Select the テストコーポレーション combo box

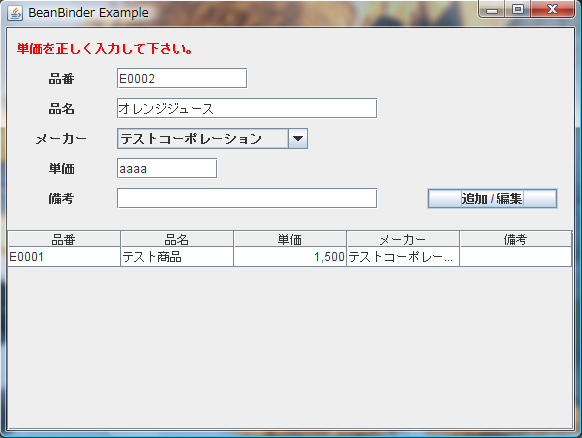[x=212, y=139]
